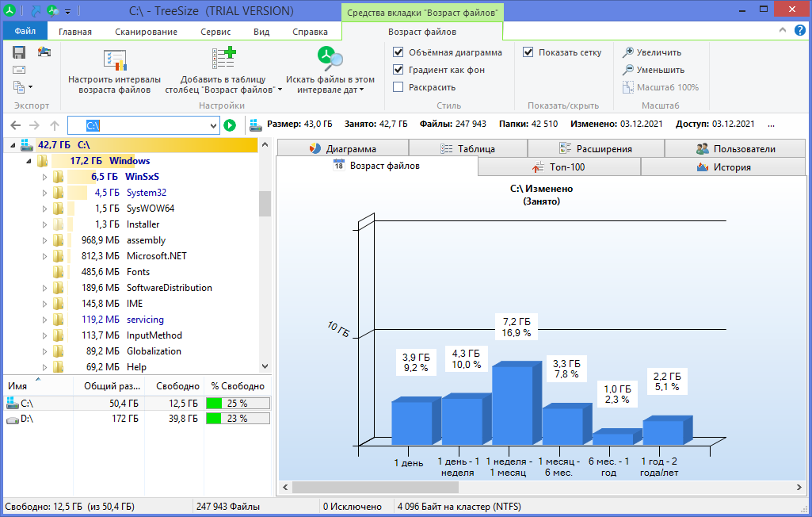Select the Fonts folder icon
The height and width of the screenshot is (517, 812).
pos(59,272)
